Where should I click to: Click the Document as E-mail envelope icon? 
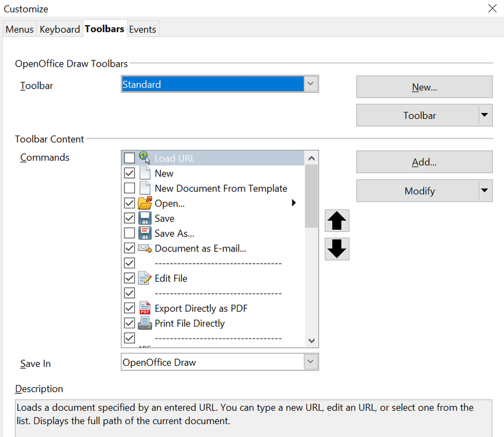[144, 248]
